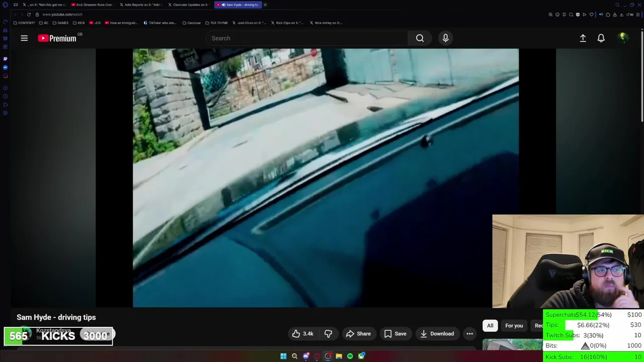This screenshot has height=362, width=644.
Task: Dislike the Sam Hyde video
Action: tap(328, 334)
